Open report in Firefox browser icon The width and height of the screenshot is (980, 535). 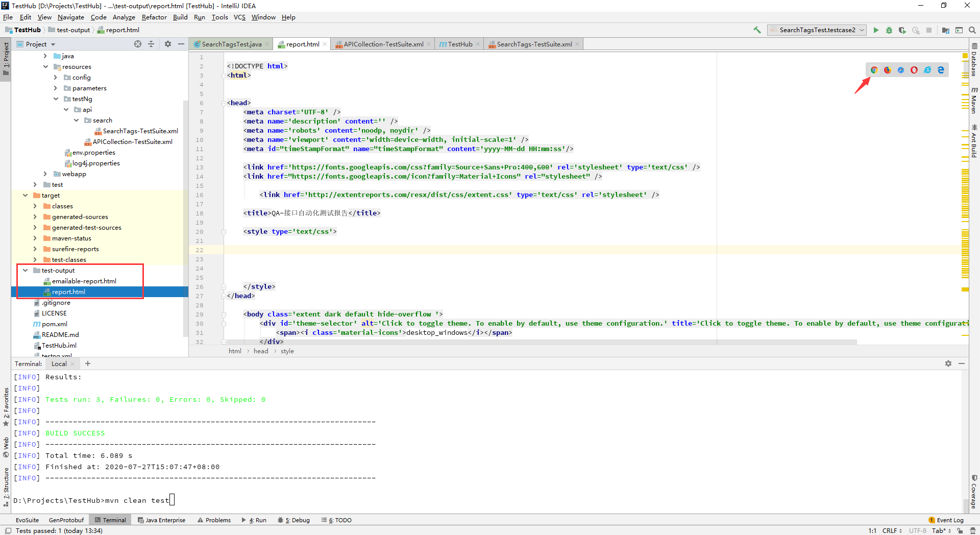tap(888, 70)
